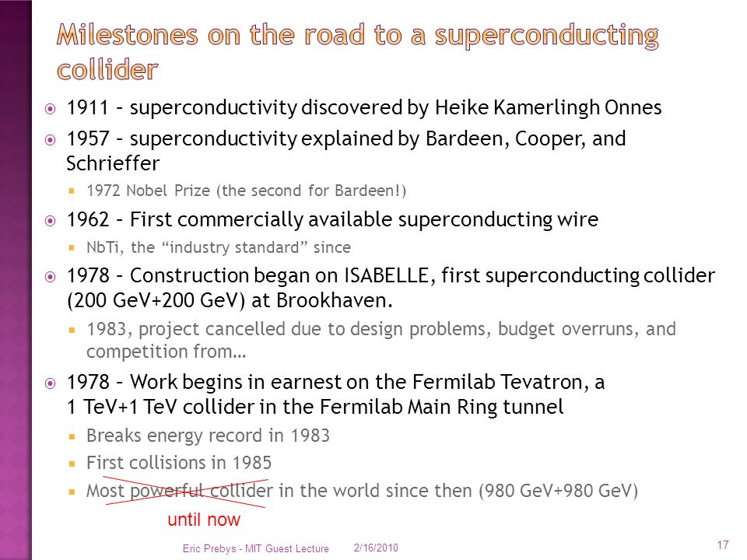
Task: Click slide number 17
Action: click(723, 545)
